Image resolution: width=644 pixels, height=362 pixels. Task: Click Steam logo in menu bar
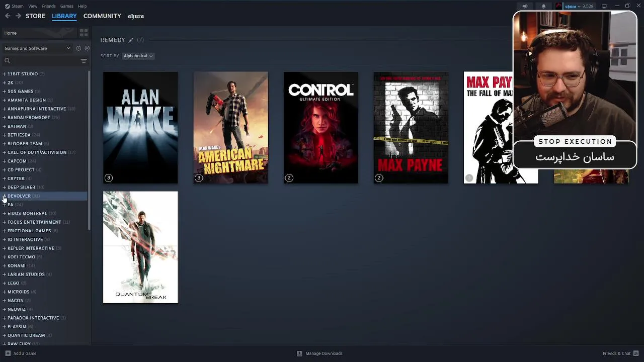click(x=7, y=6)
